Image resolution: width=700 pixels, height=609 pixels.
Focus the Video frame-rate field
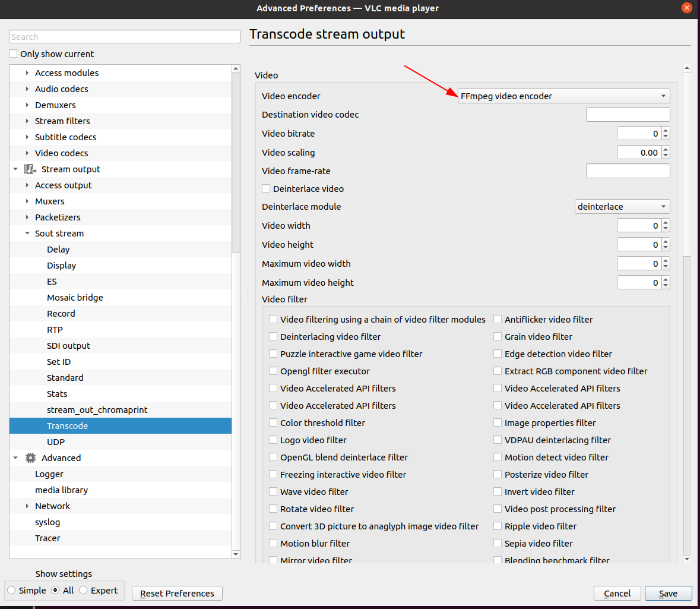(628, 171)
